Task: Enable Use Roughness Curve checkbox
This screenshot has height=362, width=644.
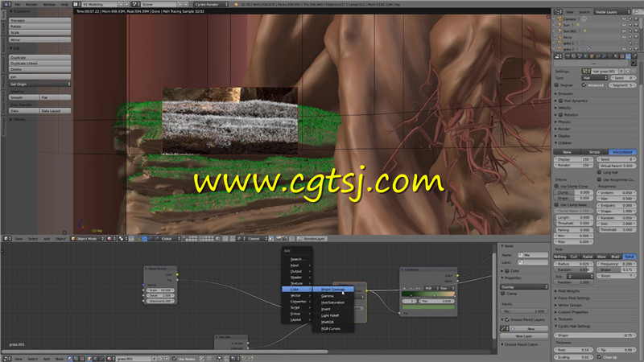Action: pyautogui.click(x=600, y=179)
